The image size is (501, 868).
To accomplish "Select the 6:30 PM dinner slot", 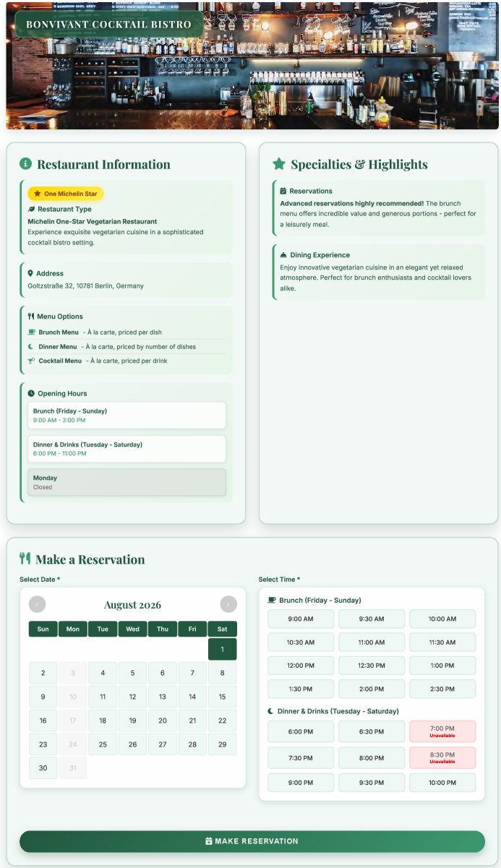I will (x=372, y=731).
